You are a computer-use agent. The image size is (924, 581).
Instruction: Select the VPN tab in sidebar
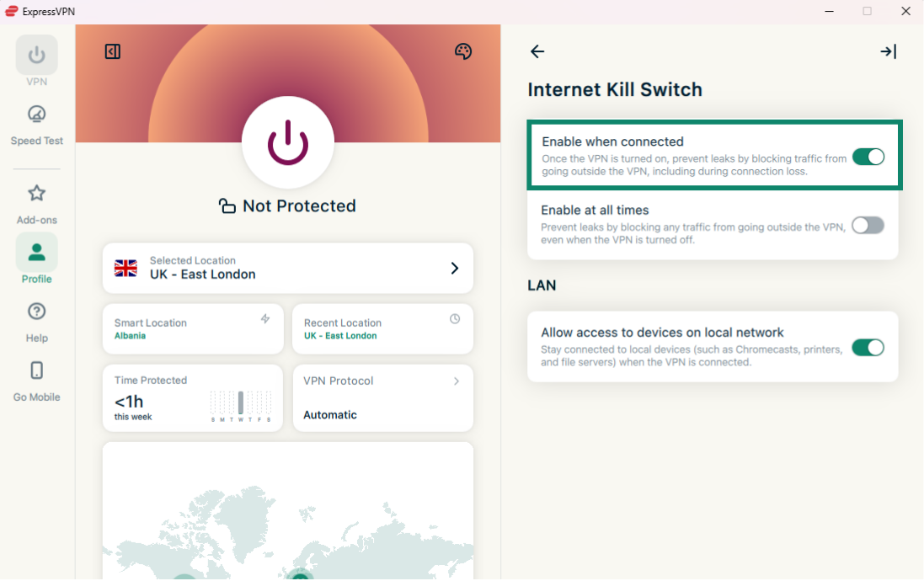pos(37,61)
